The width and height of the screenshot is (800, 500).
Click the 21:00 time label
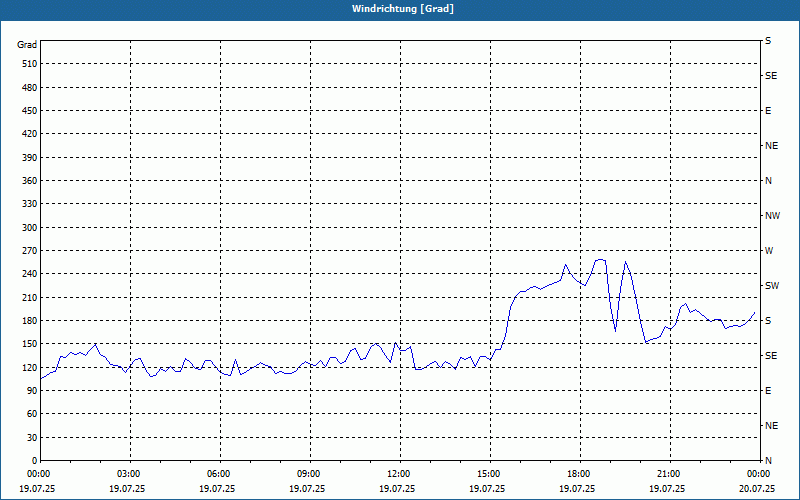click(669, 474)
